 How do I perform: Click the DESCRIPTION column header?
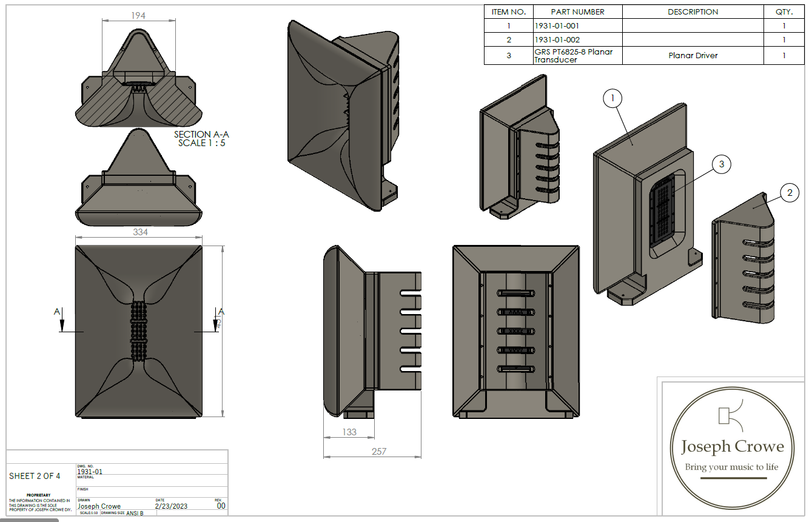pyautogui.click(x=693, y=12)
